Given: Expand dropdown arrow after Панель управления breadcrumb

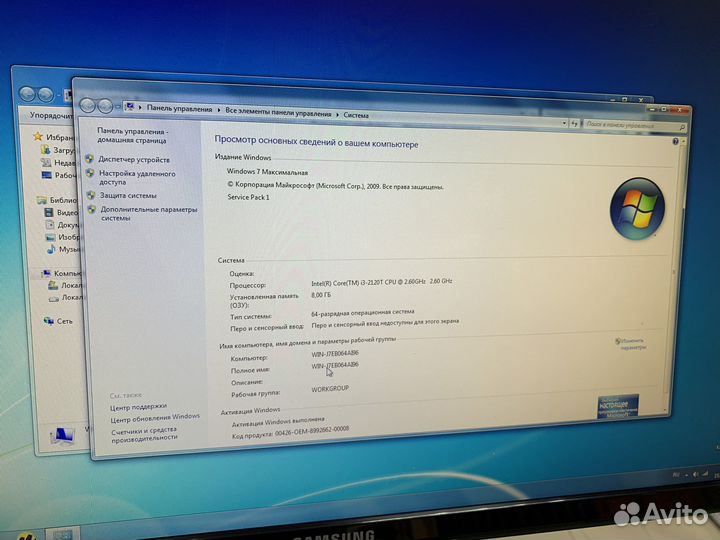Looking at the screenshot, I should (x=219, y=111).
